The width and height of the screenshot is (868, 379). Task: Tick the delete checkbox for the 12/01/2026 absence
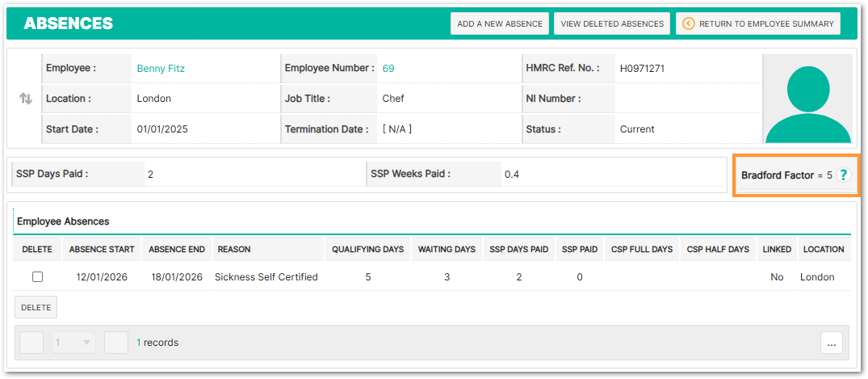[x=37, y=277]
